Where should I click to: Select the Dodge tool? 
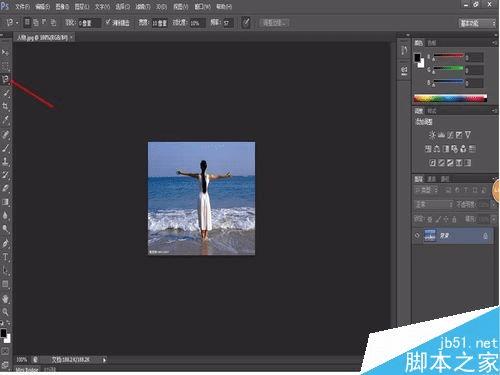click(x=5, y=229)
